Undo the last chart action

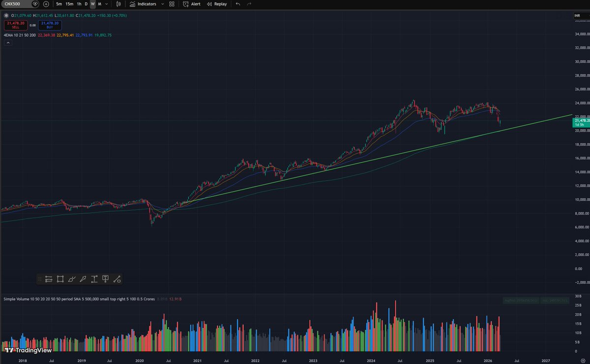(x=238, y=4)
